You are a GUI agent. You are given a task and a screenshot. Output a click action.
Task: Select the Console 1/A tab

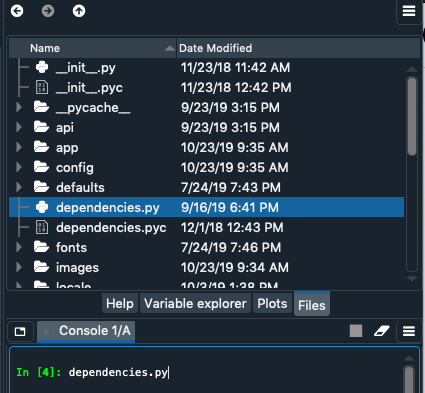(86, 332)
